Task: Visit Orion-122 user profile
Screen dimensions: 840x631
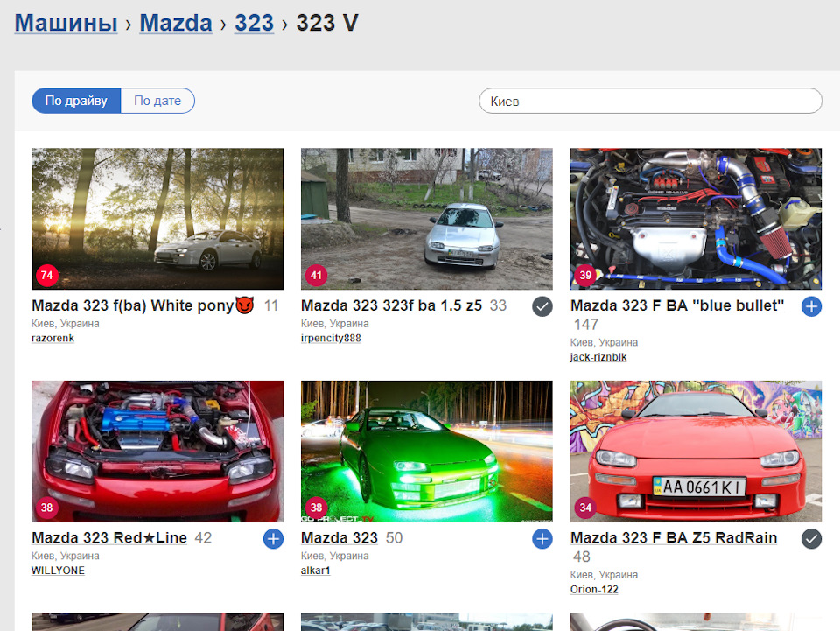Action: [594, 589]
